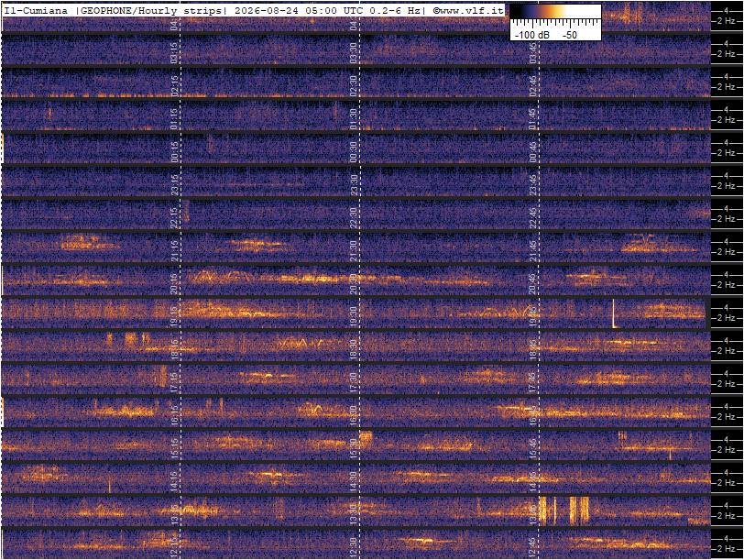This screenshot has width=744, height=560.
Task: Click the 21:30 time marker label
Action: point(354,250)
